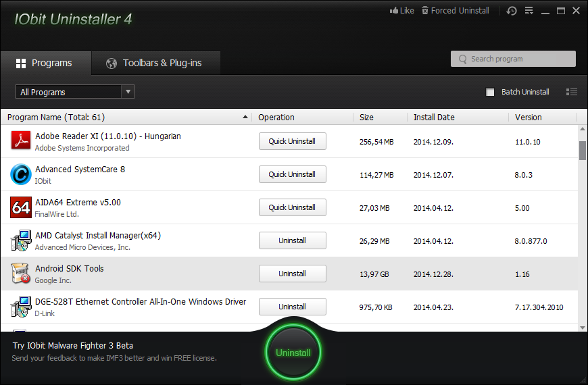Click the big green Uninstall button

click(293, 353)
